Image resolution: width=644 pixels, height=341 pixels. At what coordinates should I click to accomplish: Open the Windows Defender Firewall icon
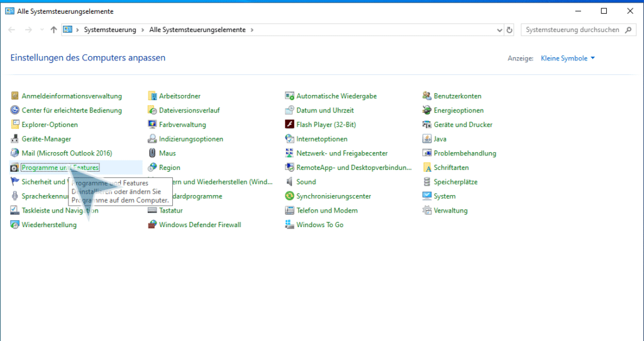coord(152,225)
